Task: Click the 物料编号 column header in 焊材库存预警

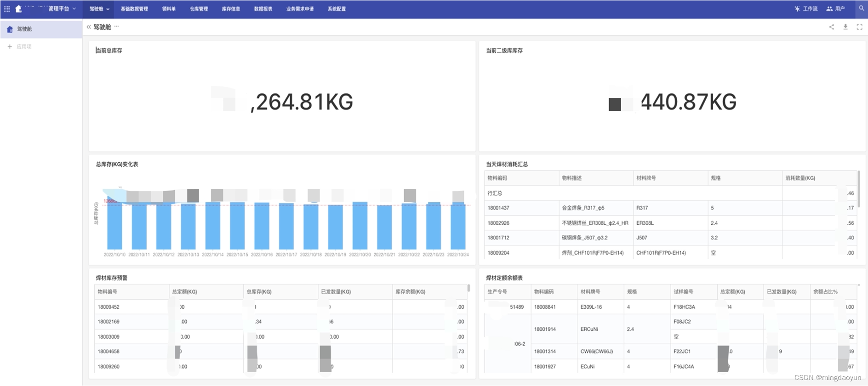Action: point(132,292)
